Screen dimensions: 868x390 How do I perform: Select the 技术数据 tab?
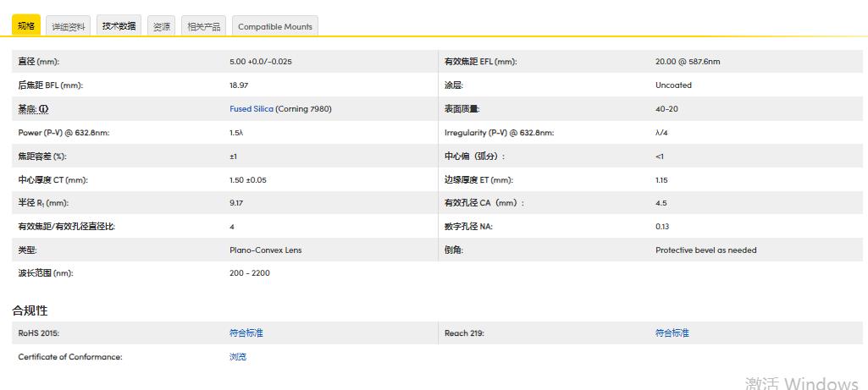(x=119, y=26)
